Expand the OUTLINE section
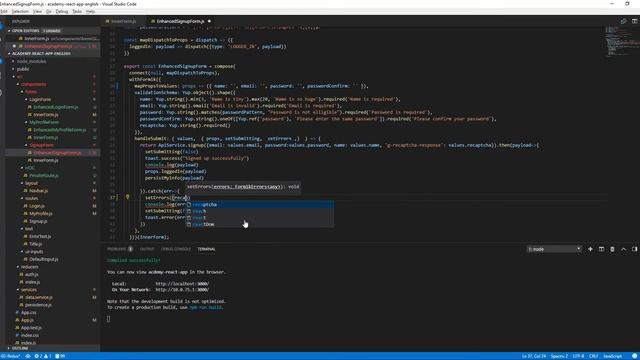This screenshot has height=360, width=640. 53,348
